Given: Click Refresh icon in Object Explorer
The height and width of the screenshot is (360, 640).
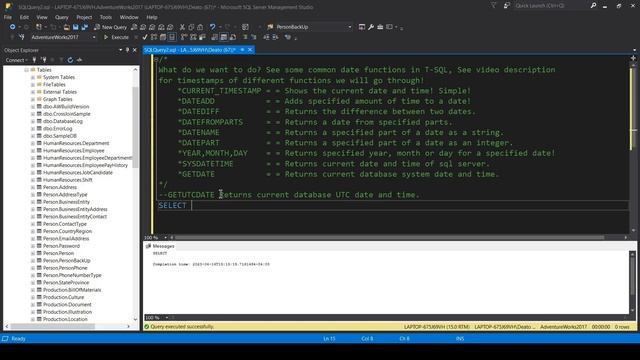Looking at the screenshot, I should (x=70, y=60).
